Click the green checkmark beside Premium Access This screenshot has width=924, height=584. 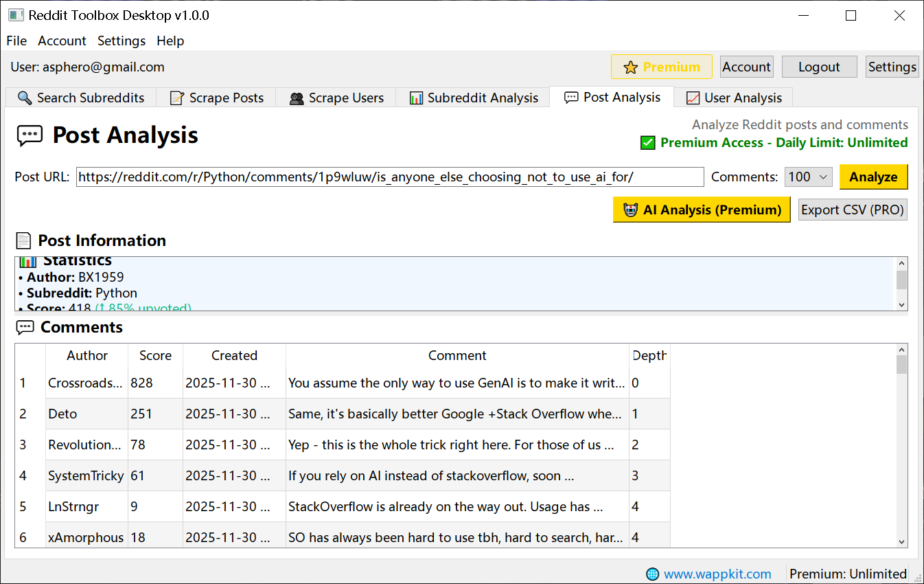(647, 143)
